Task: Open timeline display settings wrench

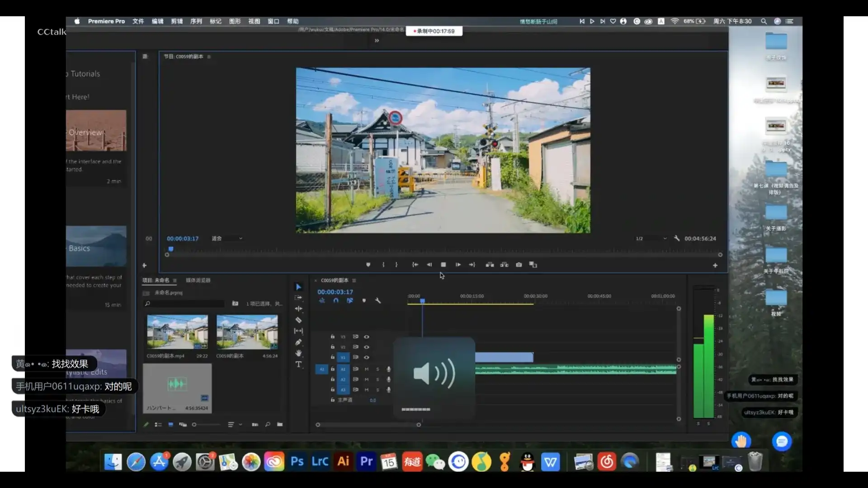Action: click(x=378, y=300)
